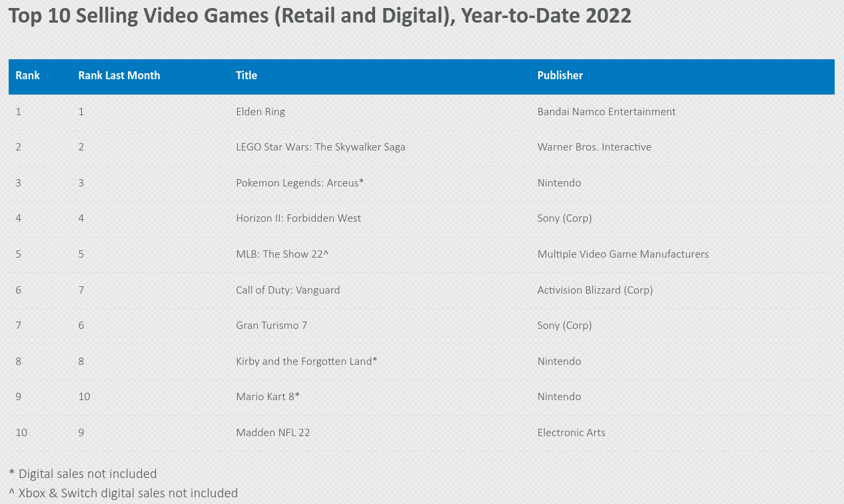This screenshot has height=504, width=844.
Task: Click Sony (Corp) in Gran Turismo row
Action: [565, 326]
